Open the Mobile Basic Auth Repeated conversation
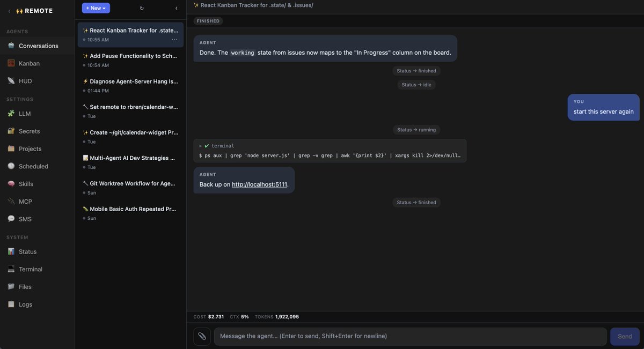 pos(130,213)
